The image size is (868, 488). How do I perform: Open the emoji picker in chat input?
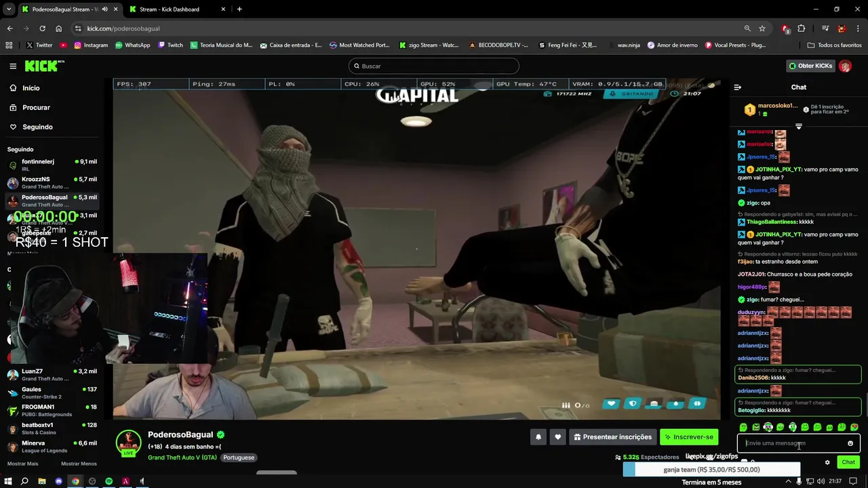pos(850,443)
